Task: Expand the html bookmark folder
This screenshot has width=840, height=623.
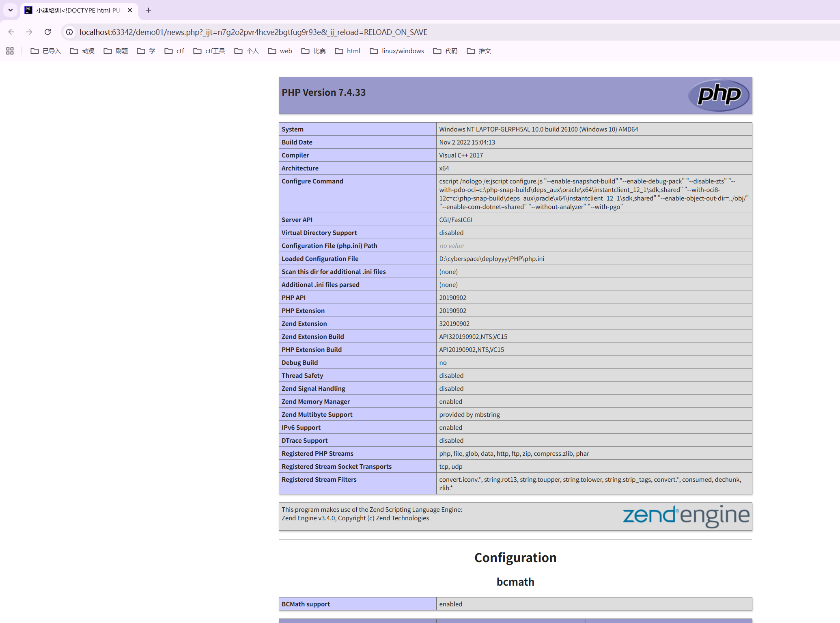Action: 348,51
